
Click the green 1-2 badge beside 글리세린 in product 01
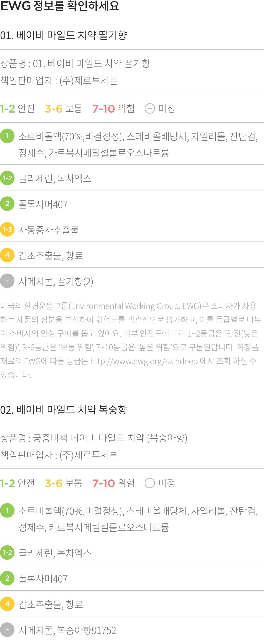(x=7, y=178)
